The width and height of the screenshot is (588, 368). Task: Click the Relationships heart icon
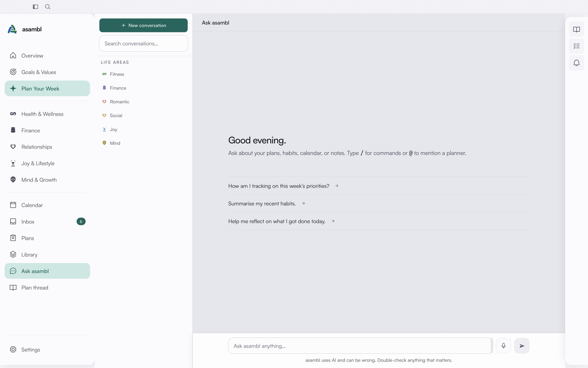[13, 147]
